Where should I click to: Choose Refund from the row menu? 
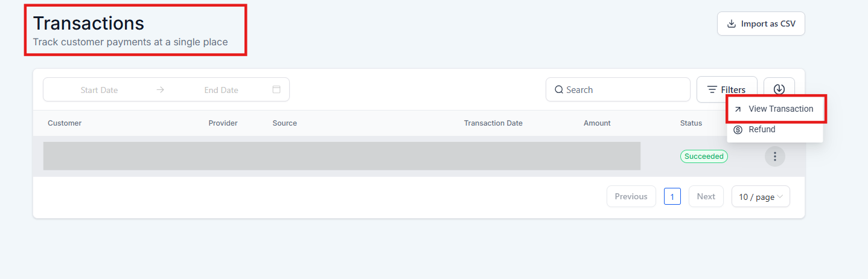click(x=762, y=129)
